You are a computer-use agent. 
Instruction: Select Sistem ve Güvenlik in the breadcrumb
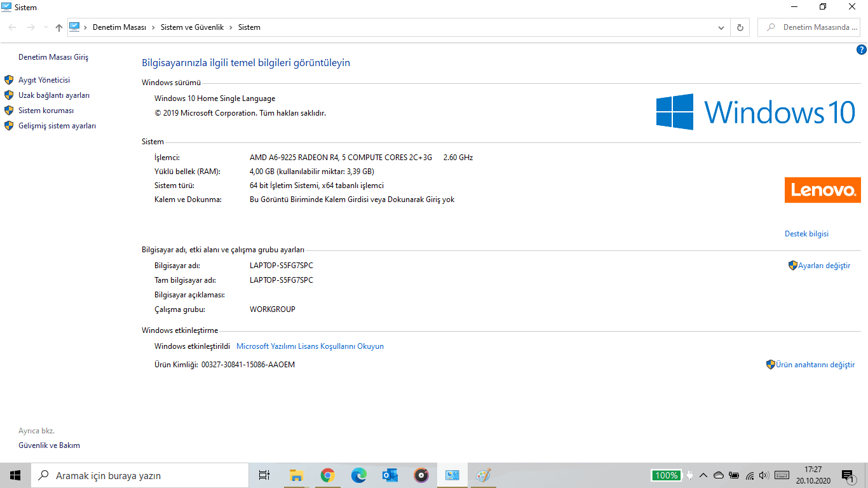click(193, 27)
